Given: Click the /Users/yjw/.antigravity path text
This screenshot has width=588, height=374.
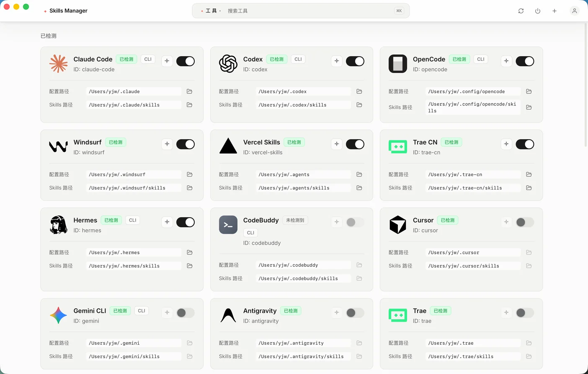Looking at the screenshot, I should 291,343.
